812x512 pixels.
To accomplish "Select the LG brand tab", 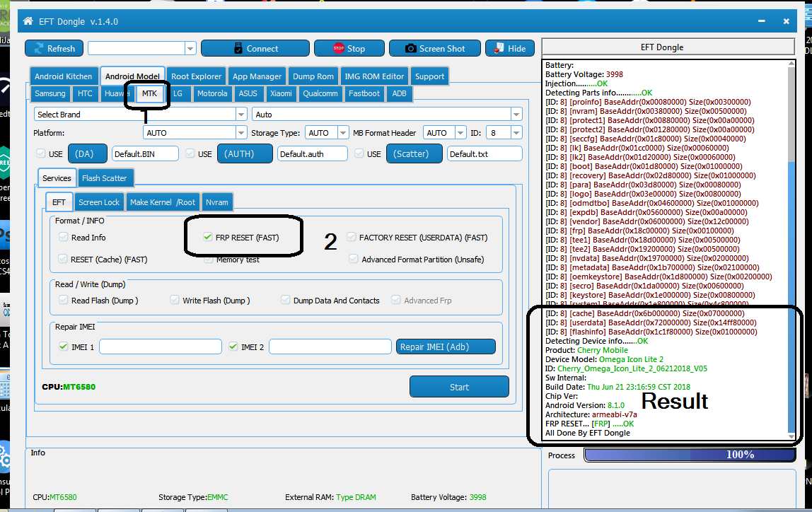I will pos(178,93).
